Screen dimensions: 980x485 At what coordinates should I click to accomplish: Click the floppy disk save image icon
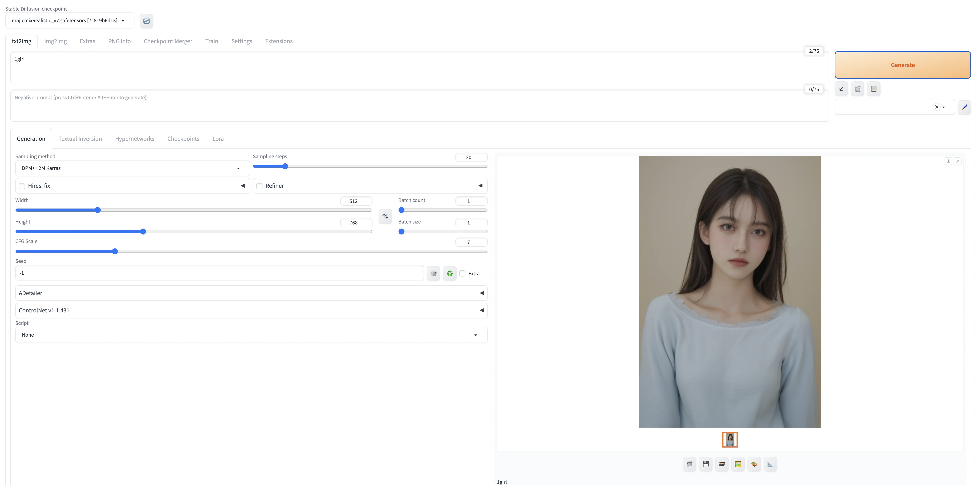point(705,464)
